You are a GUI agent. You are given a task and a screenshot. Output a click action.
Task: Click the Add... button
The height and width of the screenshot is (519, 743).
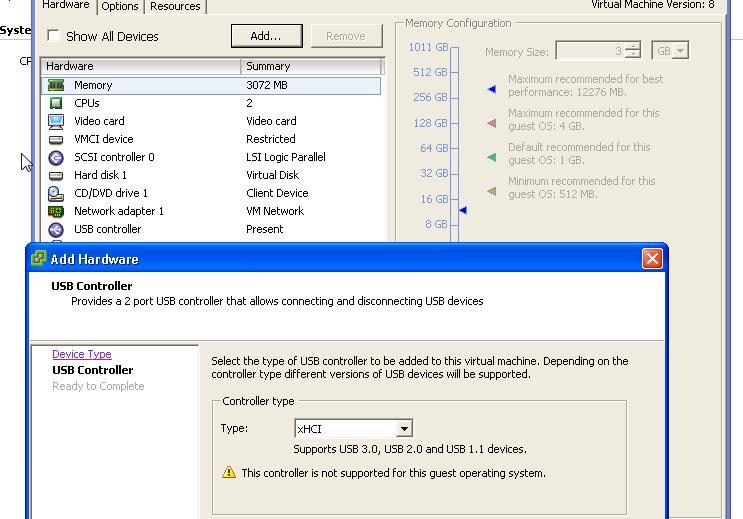point(266,36)
